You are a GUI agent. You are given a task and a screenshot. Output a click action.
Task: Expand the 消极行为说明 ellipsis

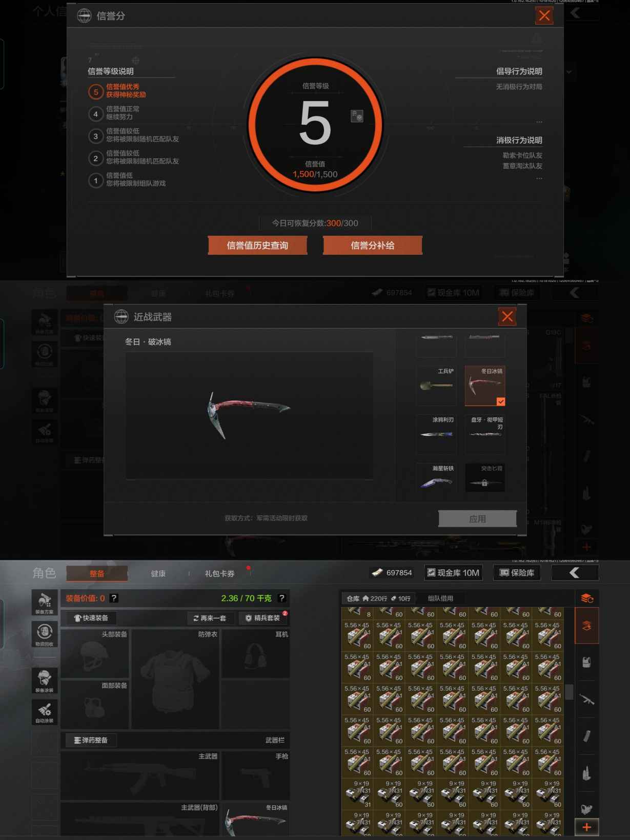click(539, 178)
